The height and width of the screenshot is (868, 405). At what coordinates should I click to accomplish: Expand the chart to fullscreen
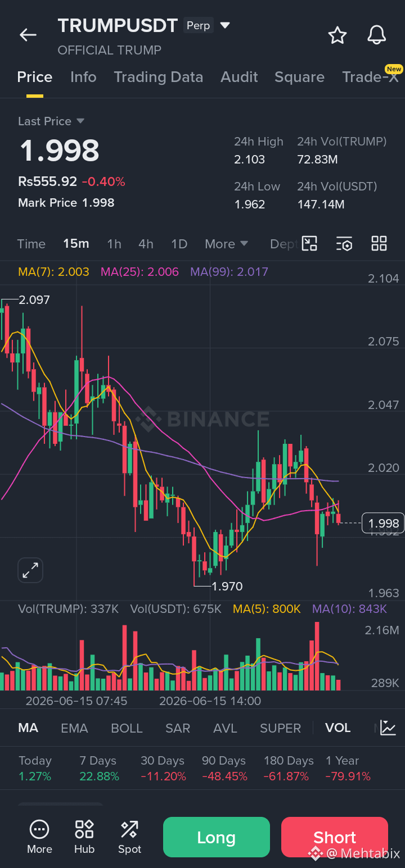pyautogui.click(x=30, y=570)
